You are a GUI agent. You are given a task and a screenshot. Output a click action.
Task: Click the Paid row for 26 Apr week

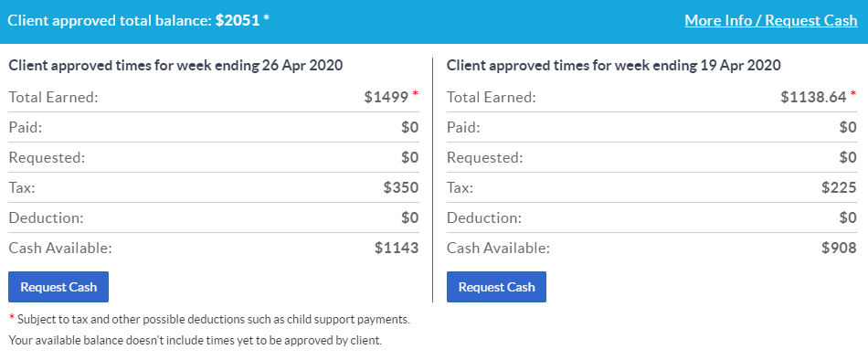tap(214, 127)
